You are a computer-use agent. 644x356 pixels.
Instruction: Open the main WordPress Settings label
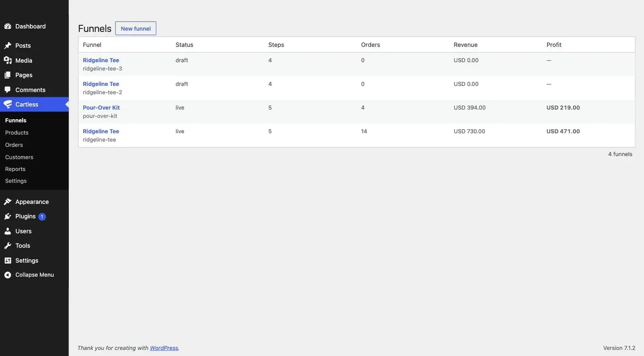click(27, 261)
